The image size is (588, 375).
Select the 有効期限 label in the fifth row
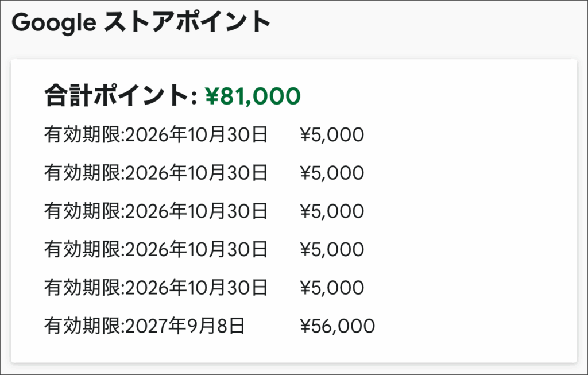83,288
